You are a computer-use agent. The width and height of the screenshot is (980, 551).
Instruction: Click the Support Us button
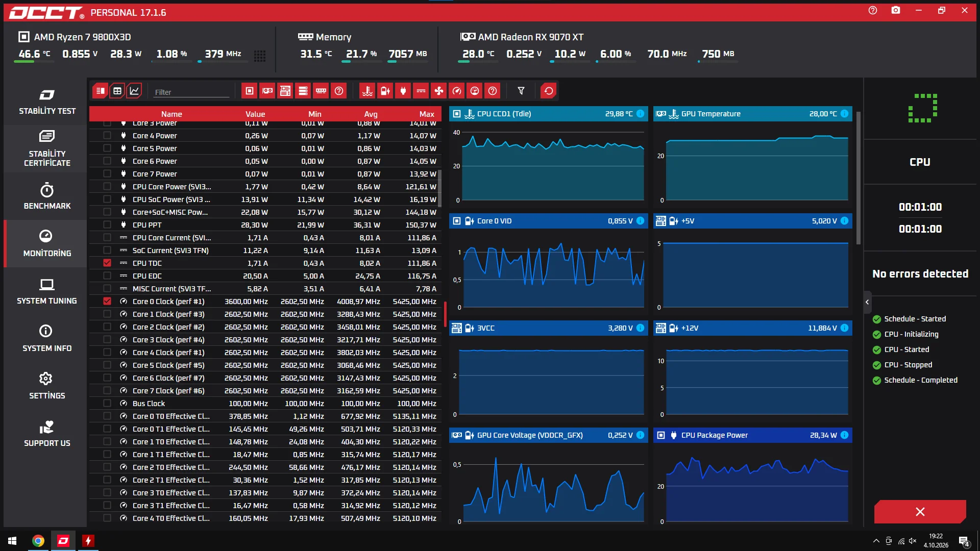(x=47, y=434)
